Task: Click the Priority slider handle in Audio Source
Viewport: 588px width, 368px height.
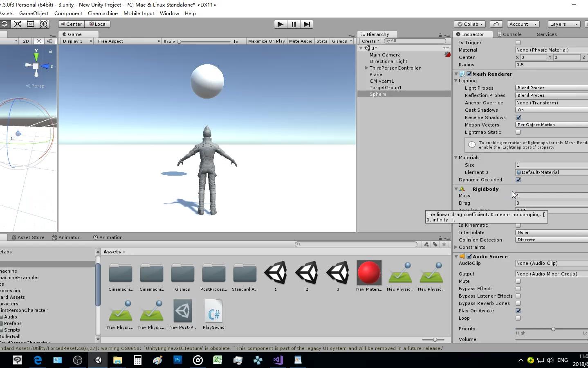Action: coord(553,329)
